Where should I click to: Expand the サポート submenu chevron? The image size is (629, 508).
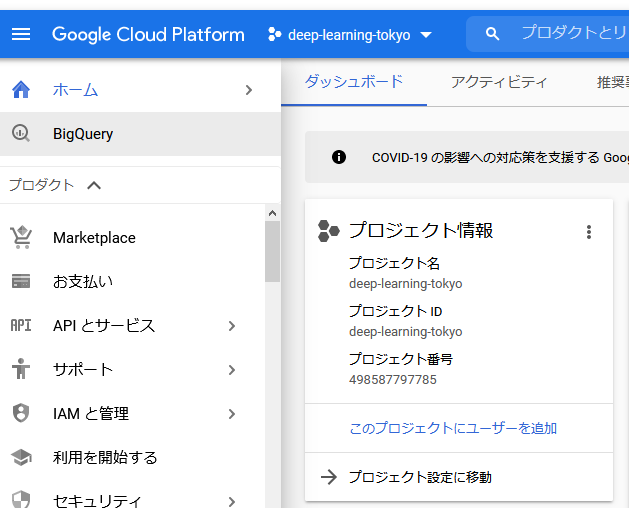pyautogui.click(x=232, y=370)
